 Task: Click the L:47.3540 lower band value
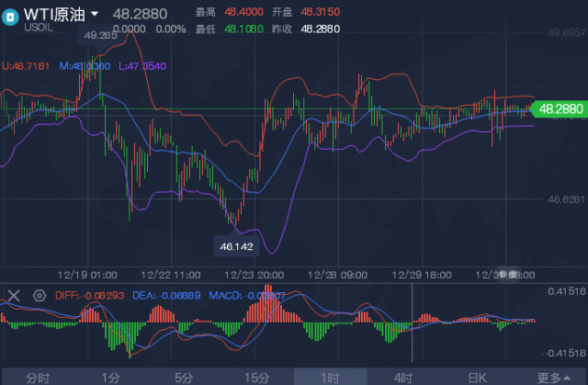tap(142, 66)
